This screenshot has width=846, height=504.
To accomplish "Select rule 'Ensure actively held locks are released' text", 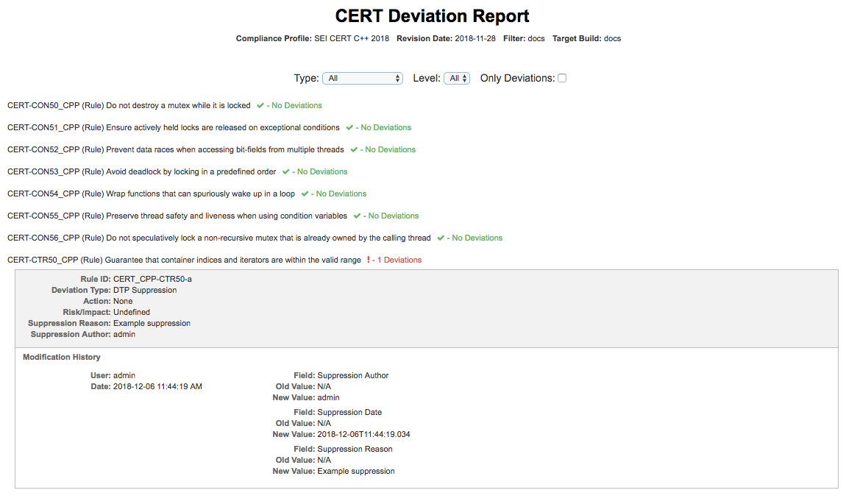I will [223, 128].
